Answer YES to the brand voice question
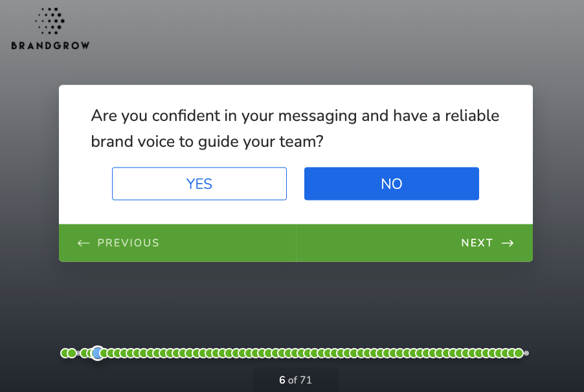 (x=199, y=184)
